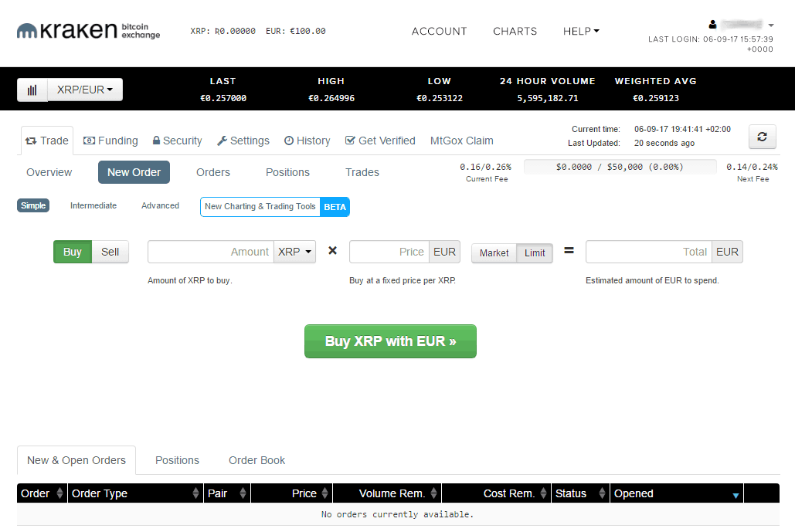Expand the HELP menu
This screenshot has height=532, width=795.
(x=581, y=32)
